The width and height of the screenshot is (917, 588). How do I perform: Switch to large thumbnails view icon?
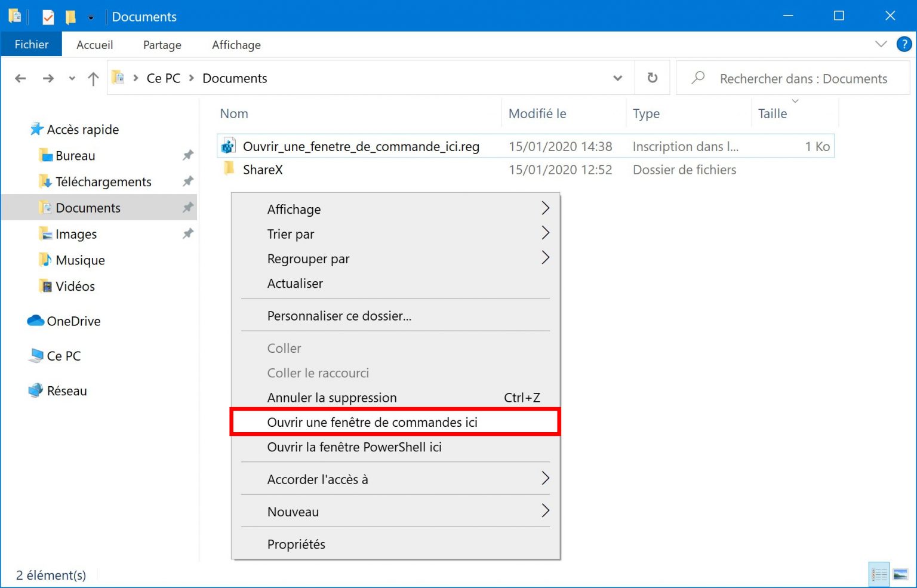(x=900, y=575)
